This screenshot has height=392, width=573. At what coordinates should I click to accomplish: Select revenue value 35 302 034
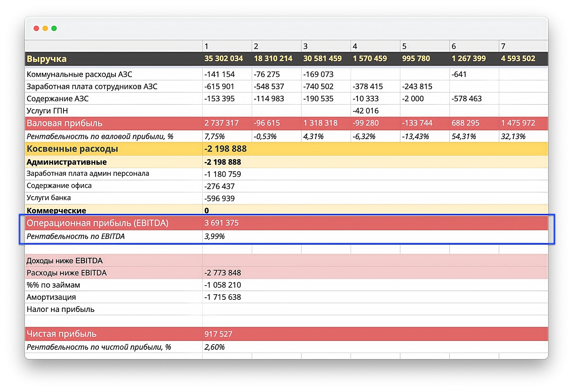tap(224, 59)
